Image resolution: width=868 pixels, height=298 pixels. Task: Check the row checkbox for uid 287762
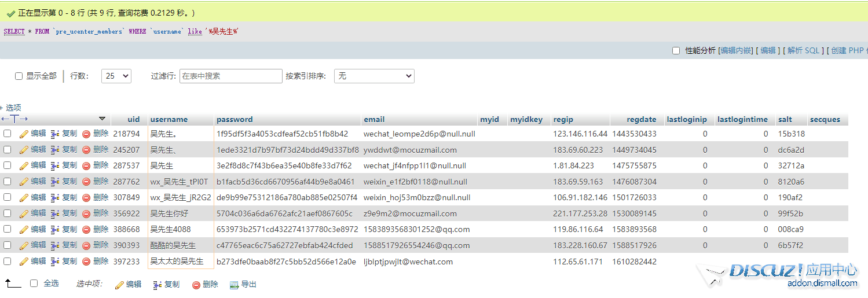[x=8, y=182]
